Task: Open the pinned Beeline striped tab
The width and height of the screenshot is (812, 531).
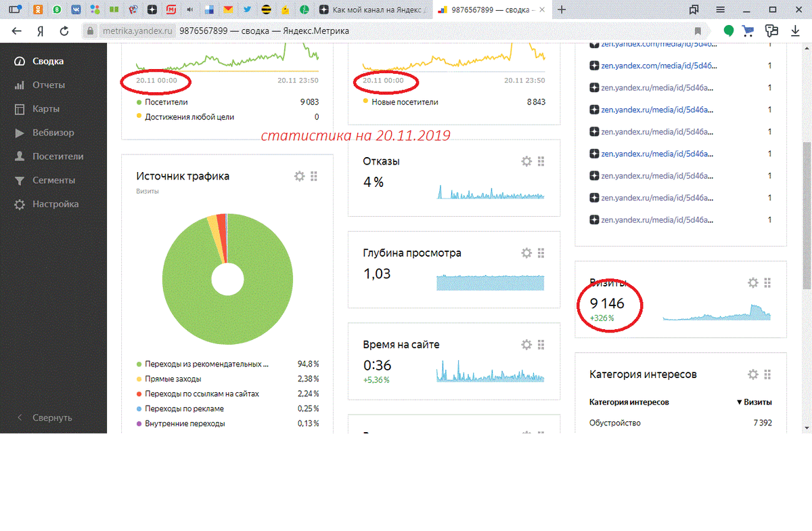Action: 267,10
